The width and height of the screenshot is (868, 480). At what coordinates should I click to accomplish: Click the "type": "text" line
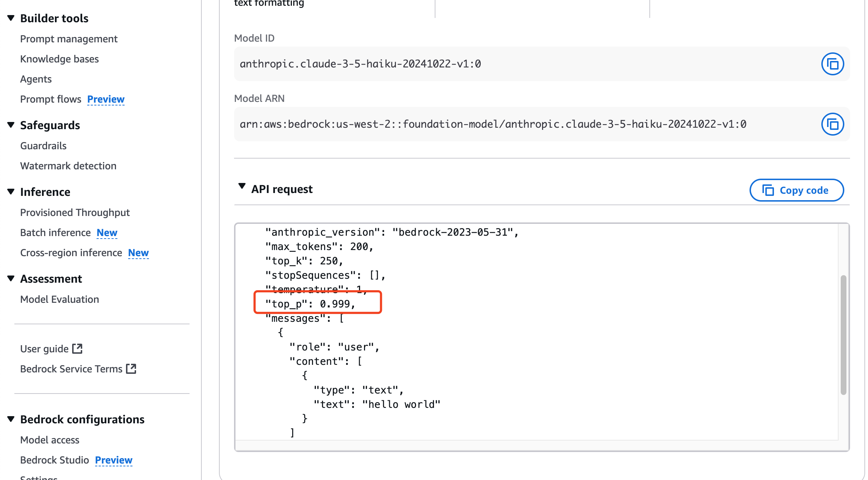(x=359, y=390)
